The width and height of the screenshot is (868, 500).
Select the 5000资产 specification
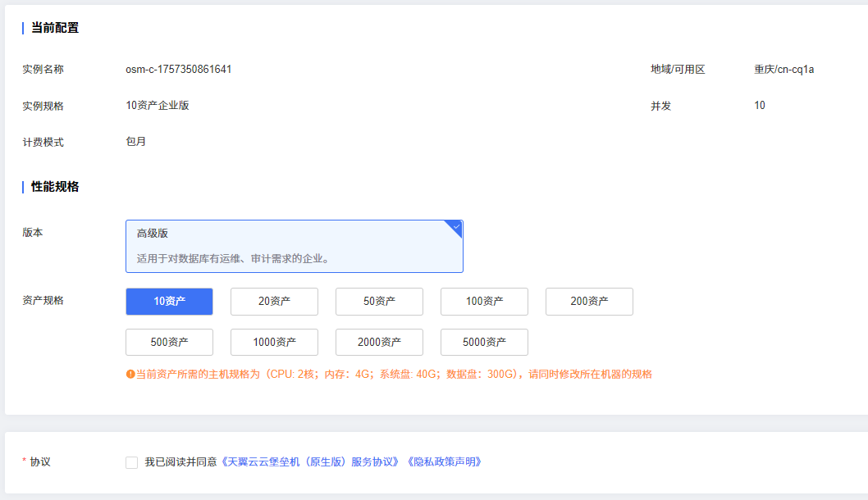point(484,343)
